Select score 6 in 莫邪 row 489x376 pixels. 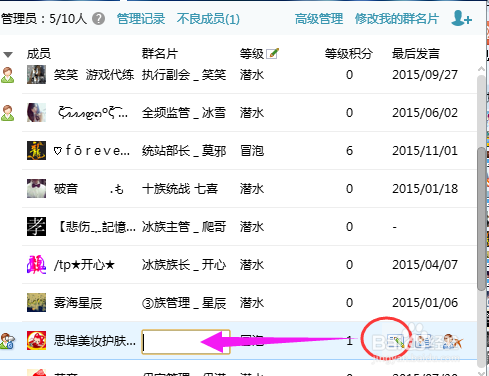coord(349,151)
